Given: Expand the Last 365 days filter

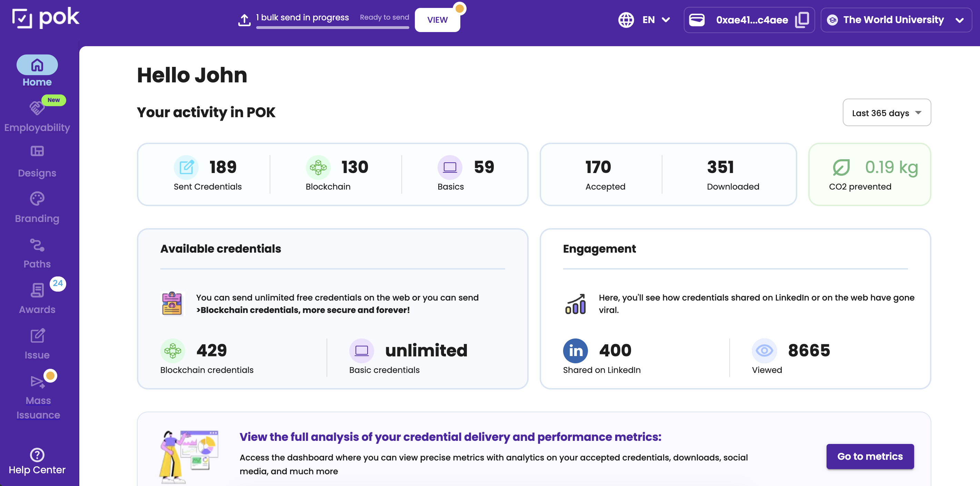Looking at the screenshot, I should 887,113.
